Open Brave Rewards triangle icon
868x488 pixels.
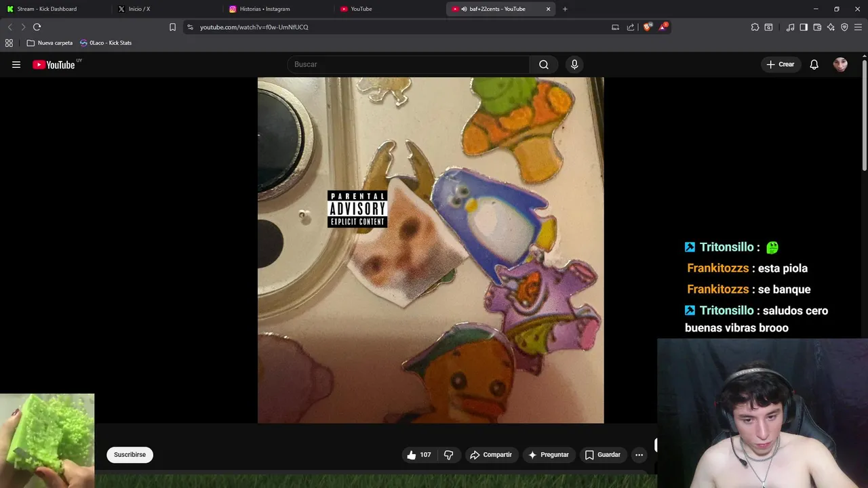click(x=663, y=27)
